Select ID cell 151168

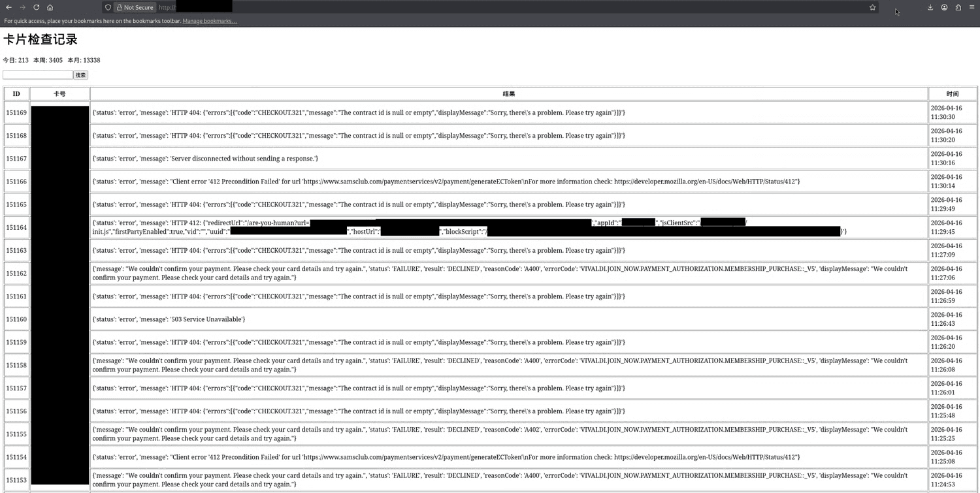pos(16,136)
